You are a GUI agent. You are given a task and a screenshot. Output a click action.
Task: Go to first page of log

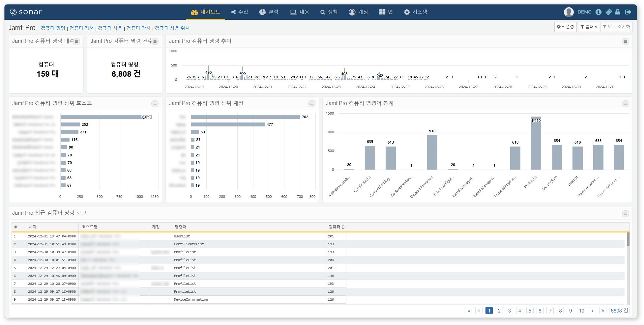click(x=469, y=311)
